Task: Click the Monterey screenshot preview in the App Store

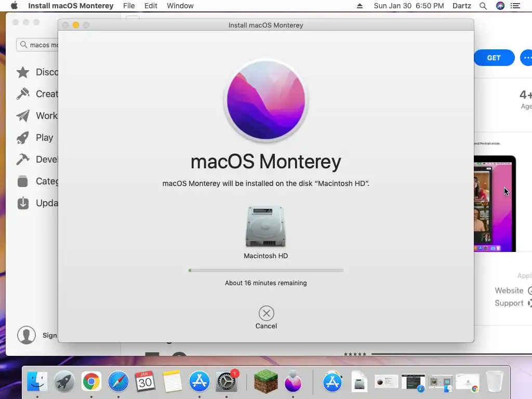Action: (495, 204)
